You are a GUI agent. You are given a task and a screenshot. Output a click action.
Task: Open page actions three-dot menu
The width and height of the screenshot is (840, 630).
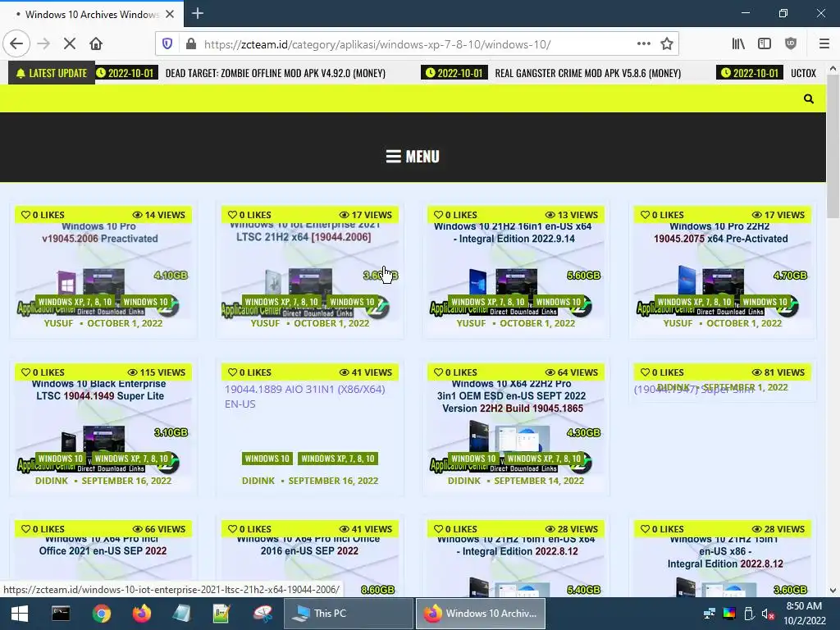click(644, 44)
